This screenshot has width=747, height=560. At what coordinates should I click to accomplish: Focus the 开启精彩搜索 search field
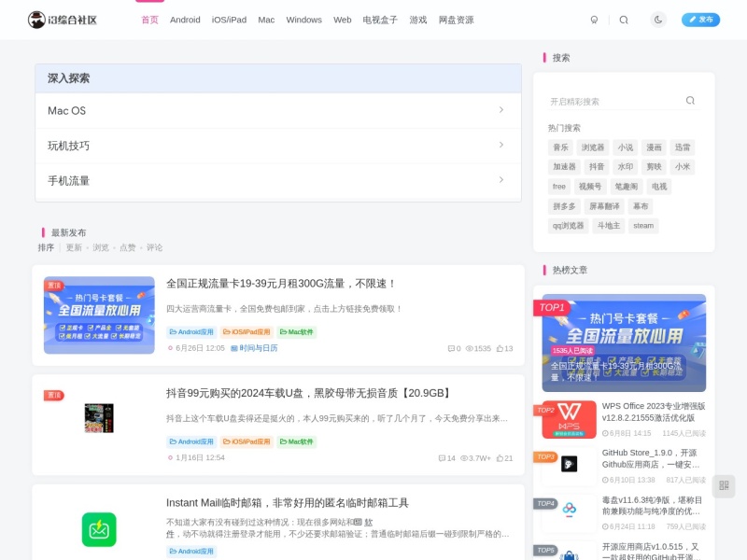(614, 102)
